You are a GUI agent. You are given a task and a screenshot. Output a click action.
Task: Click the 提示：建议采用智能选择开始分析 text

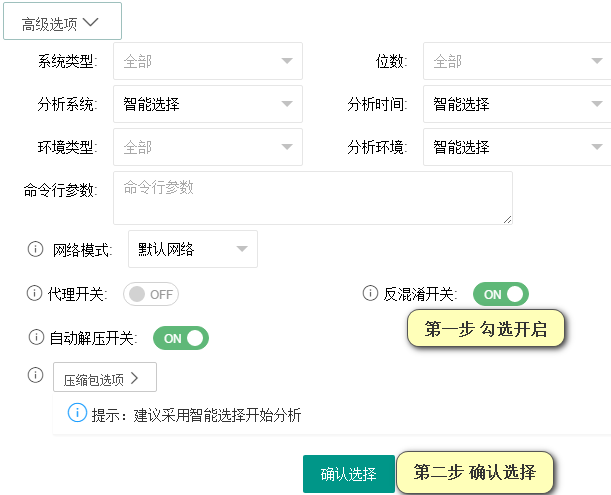click(196, 415)
